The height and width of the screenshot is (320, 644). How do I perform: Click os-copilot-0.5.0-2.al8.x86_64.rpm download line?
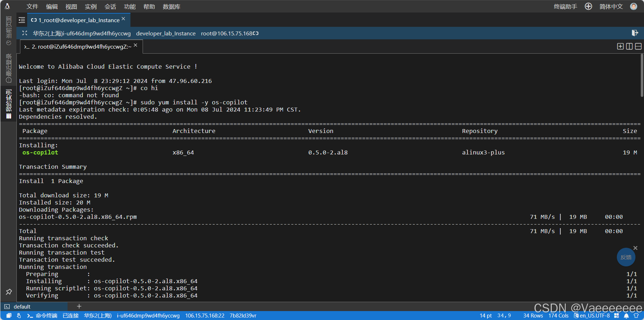(78, 217)
